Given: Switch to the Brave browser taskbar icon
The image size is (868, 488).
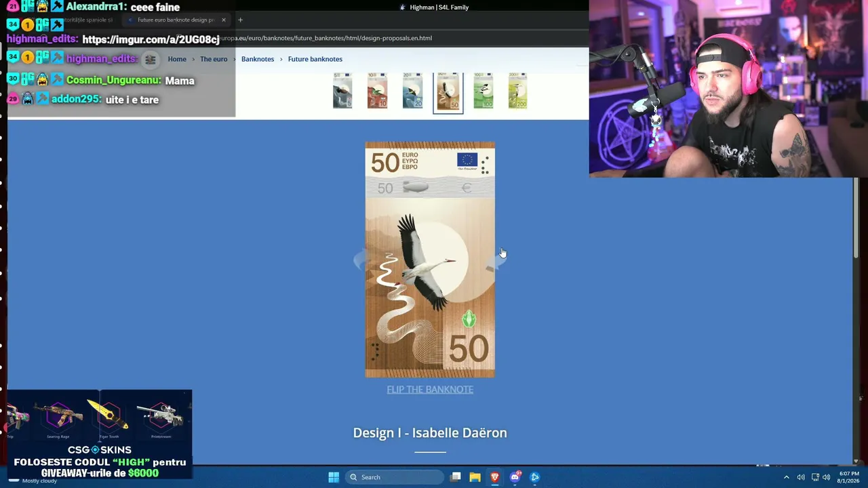Looking at the screenshot, I should 495,477.
